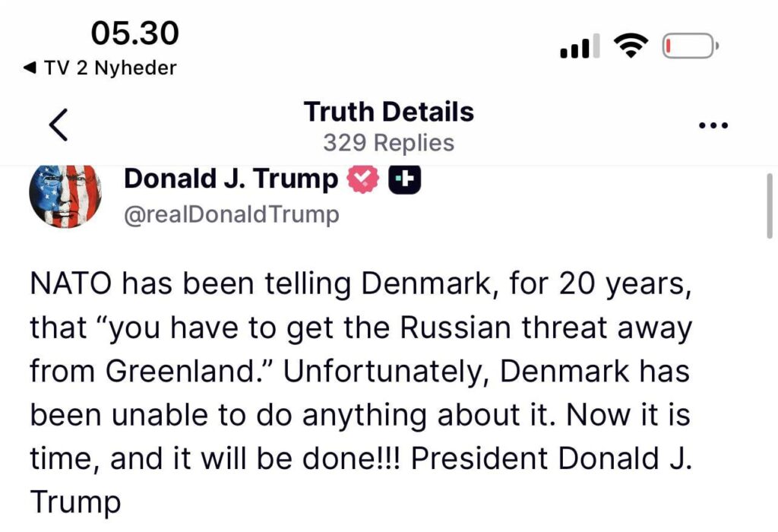Return to the TV 2 Nyheder app label
Viewport: 778px width, 532px height.
(x=110, y=68)
